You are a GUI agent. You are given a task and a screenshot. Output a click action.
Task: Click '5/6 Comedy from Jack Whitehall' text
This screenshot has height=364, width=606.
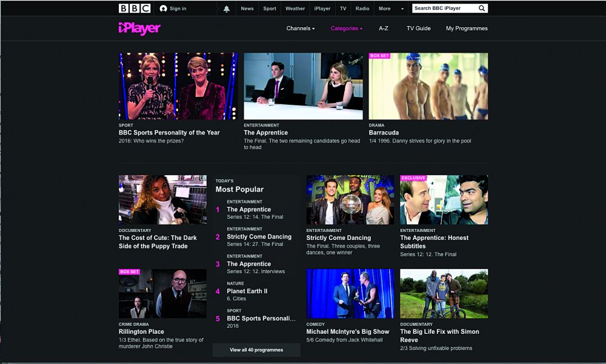(344, 340)
